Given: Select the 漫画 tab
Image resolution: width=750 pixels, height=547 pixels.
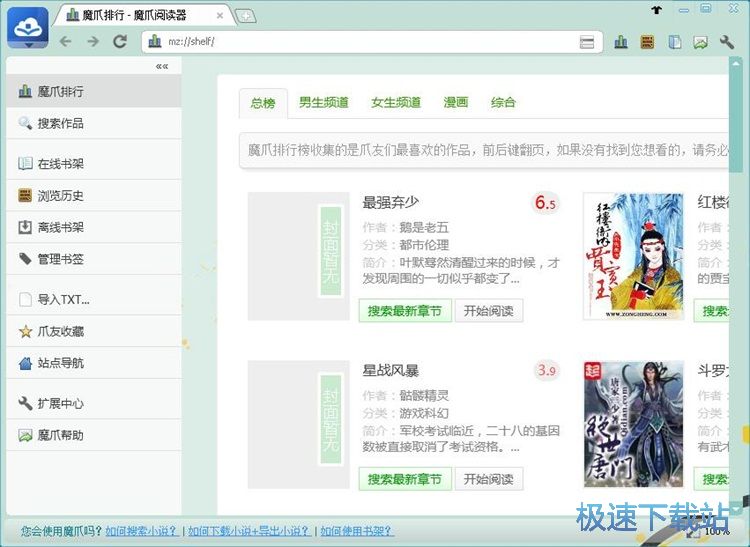Looking at the screenshot, I should click(x=456, y=102).
